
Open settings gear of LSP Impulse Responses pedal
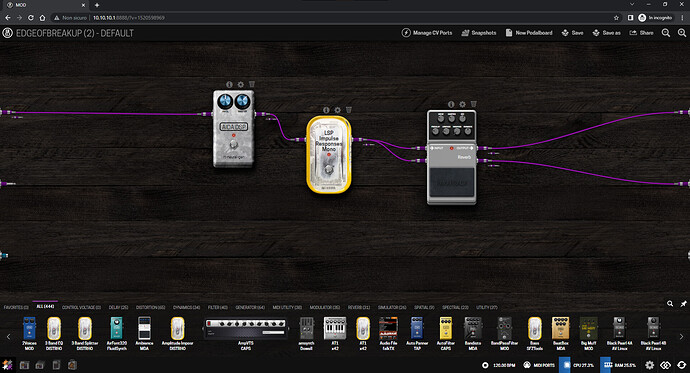pyautogui.click(x=338, y=110)
